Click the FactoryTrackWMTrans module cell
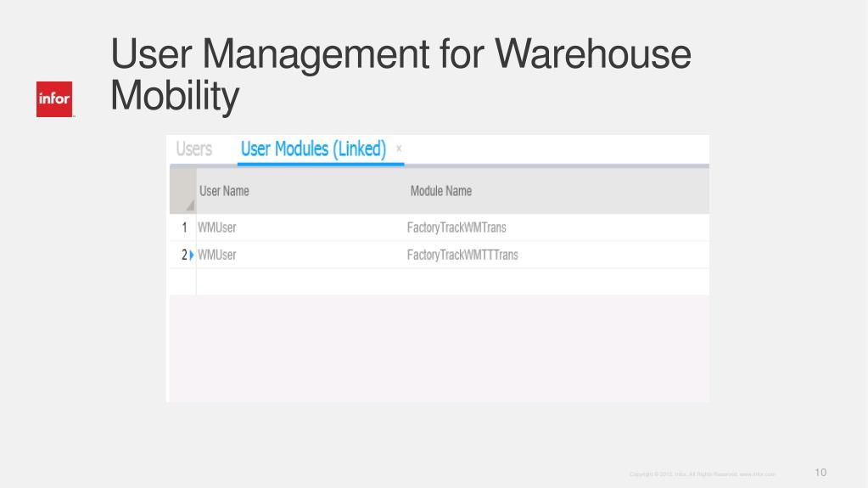868x488 pixels. point(456,227)
